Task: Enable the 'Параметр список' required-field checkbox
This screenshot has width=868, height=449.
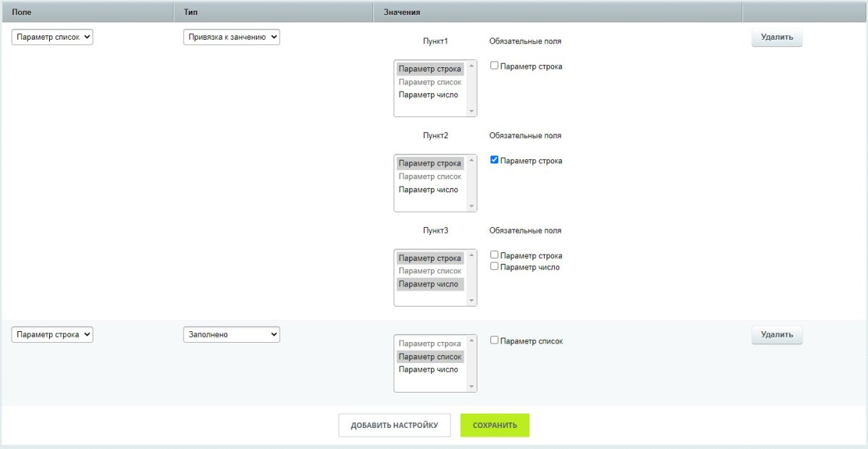Action: (495, 341)
